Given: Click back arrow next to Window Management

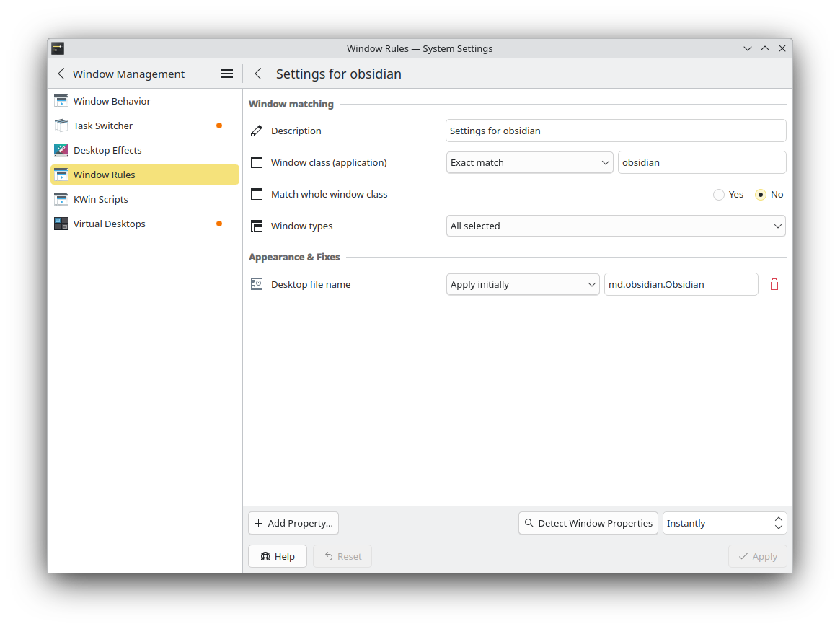Looking at the screenshot, I should tap(61, 74).
